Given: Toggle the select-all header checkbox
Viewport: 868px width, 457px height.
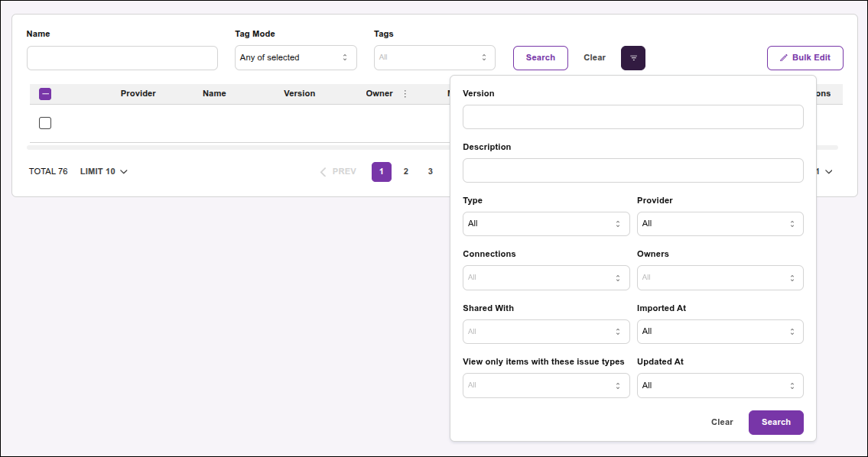Looking at the screenshot, I should tap(45, 94).
